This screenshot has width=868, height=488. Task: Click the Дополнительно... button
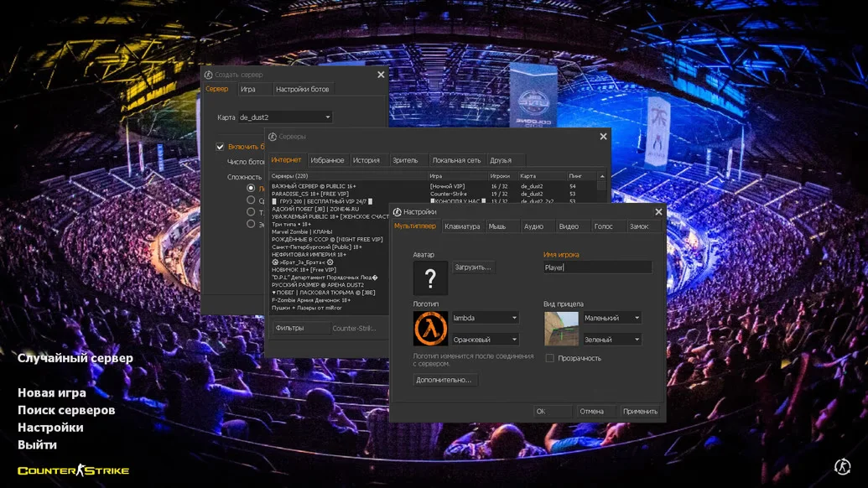pos(444,380)
